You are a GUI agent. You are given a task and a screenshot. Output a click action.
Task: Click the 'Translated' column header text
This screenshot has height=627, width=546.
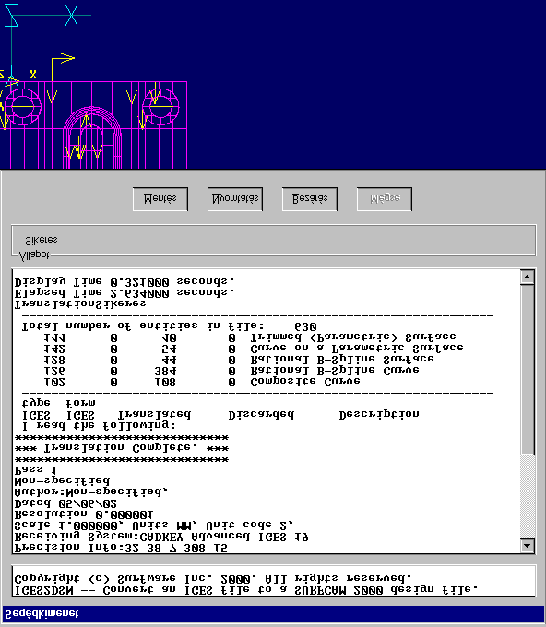point(154,415)
